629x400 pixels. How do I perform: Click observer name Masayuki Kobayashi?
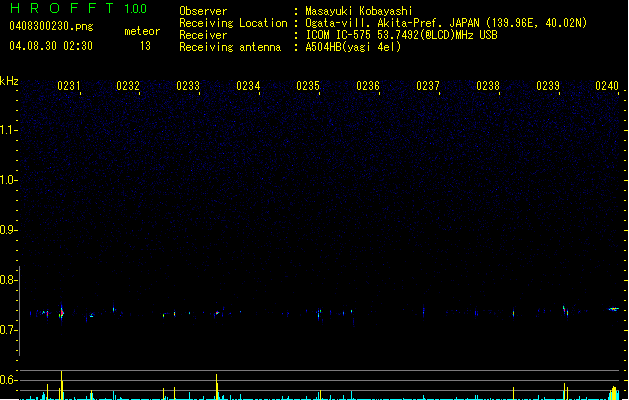[359, 11]
